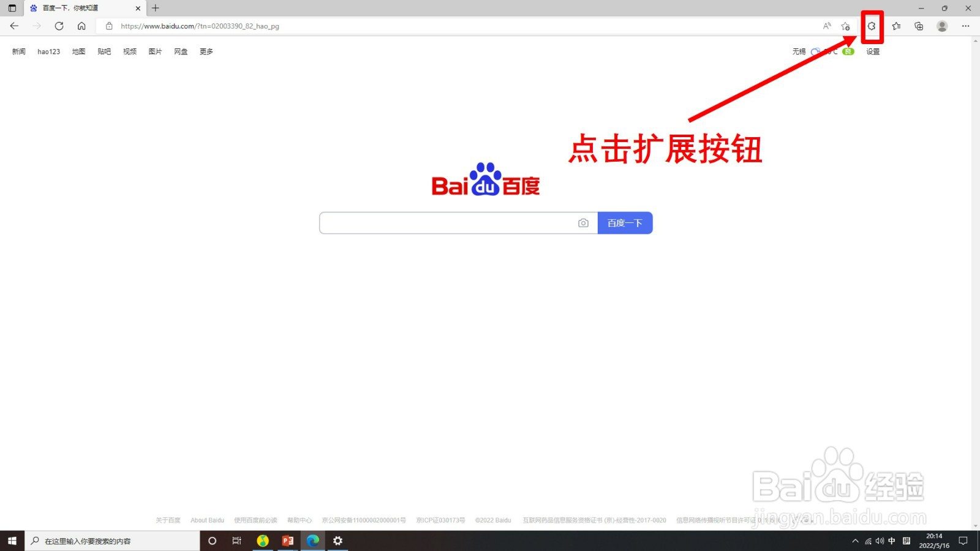980x551 pixels.
Task: Show hidden system tray icons
Action: [856, 541]
